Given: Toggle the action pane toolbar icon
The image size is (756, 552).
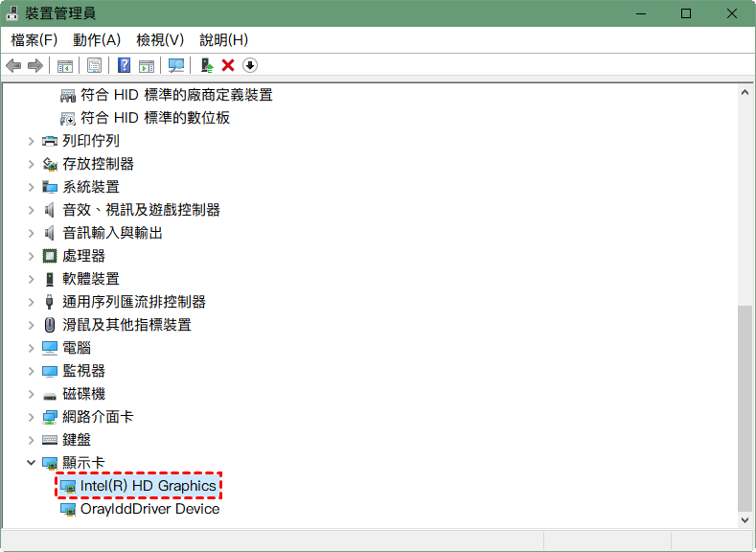Looking at the screenshot, I should pos(147,65).
